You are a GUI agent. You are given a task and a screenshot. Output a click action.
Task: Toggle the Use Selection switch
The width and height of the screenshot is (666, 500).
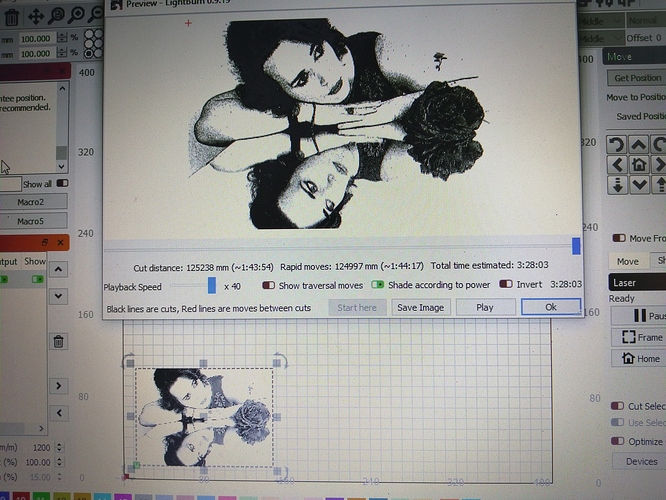(617, 422)
